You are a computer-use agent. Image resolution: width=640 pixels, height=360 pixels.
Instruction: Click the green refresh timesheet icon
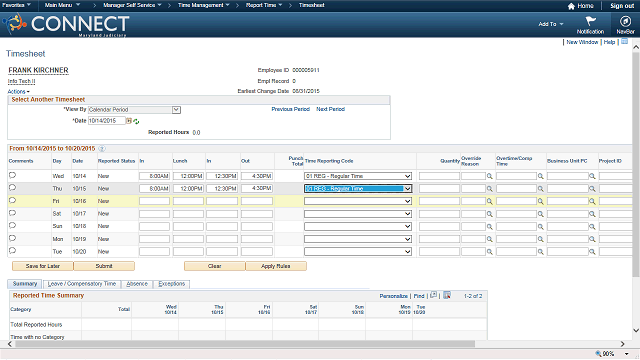pos(136,121)
